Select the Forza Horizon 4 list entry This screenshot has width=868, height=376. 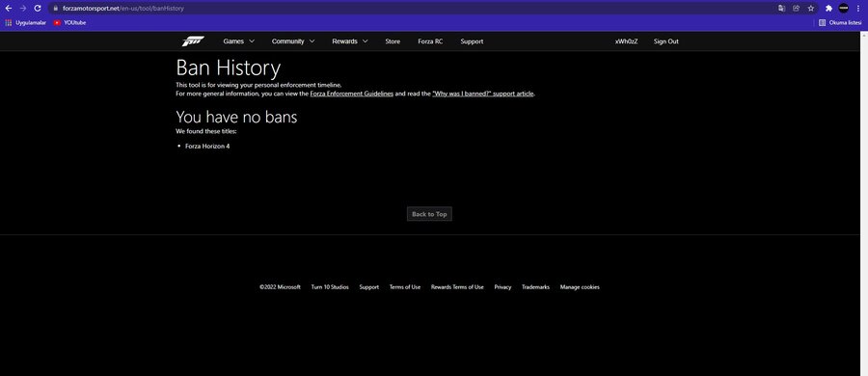pyautogui.click(x=207, y=147)
